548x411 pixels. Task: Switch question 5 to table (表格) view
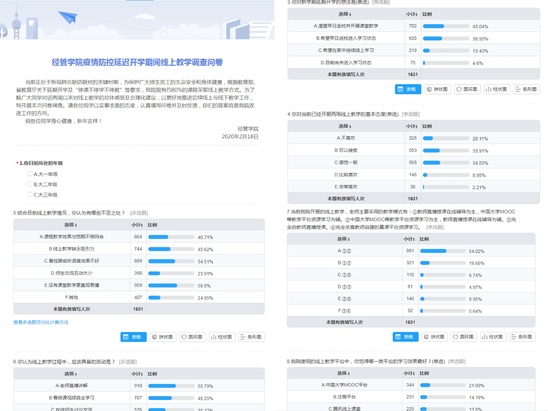point(134,337)
